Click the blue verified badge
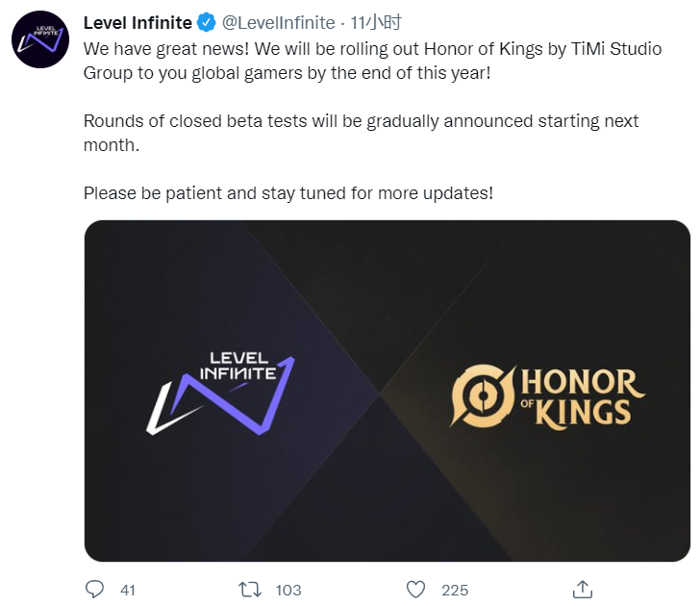 [x=206, y=22]
